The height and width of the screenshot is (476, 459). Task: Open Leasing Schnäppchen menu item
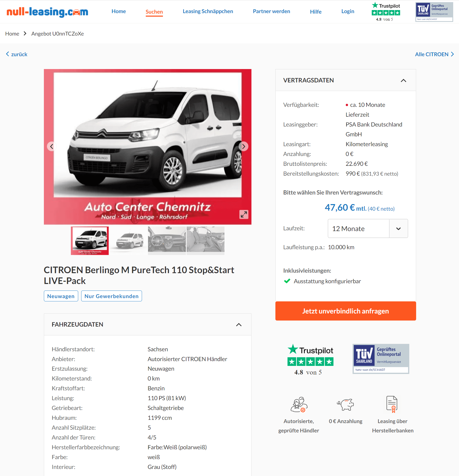click(x=208, y=11)
